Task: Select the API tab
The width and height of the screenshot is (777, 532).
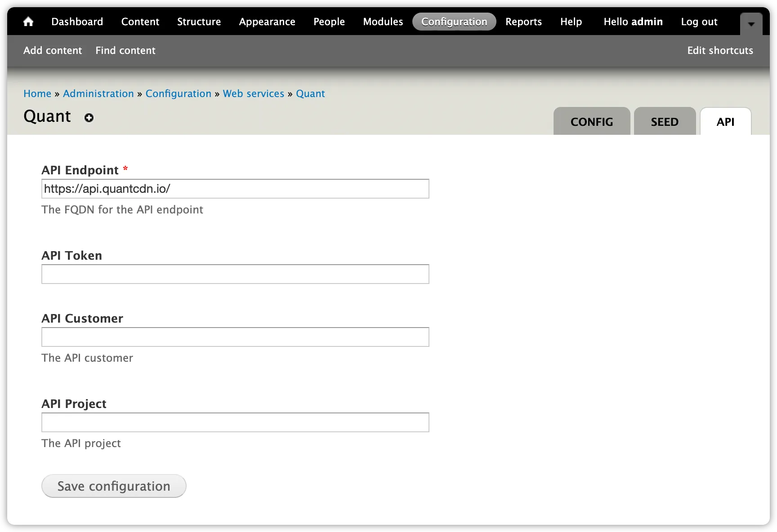Action: tap(725, 121)
